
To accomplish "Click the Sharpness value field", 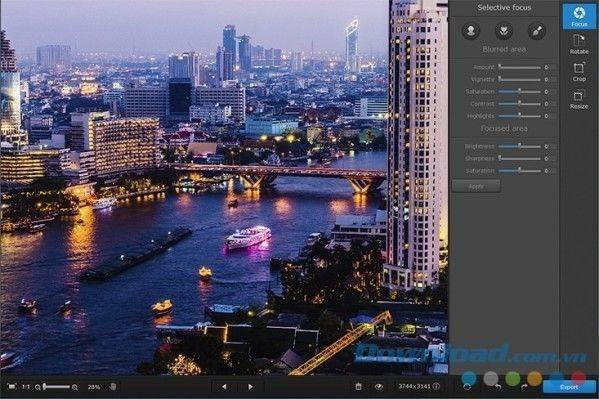I will point(547,159).
